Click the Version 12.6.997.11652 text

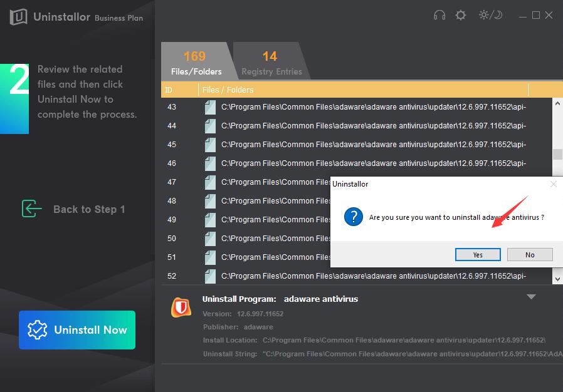(243, 314)
